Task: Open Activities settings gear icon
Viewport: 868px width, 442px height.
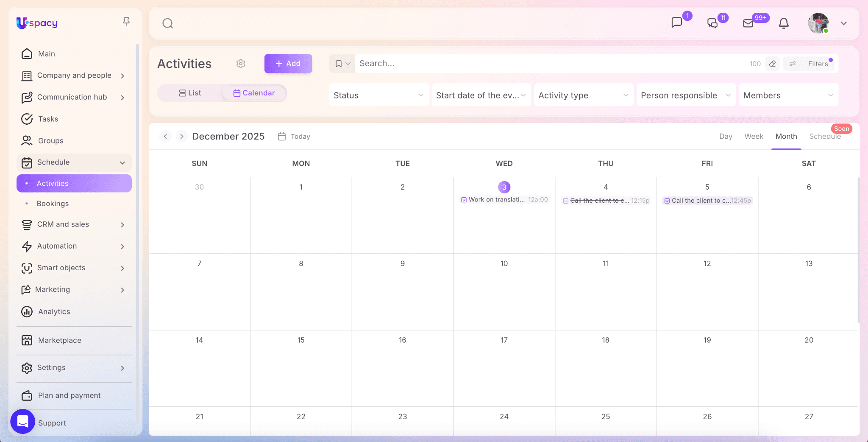Action: (x=241, y=64)
